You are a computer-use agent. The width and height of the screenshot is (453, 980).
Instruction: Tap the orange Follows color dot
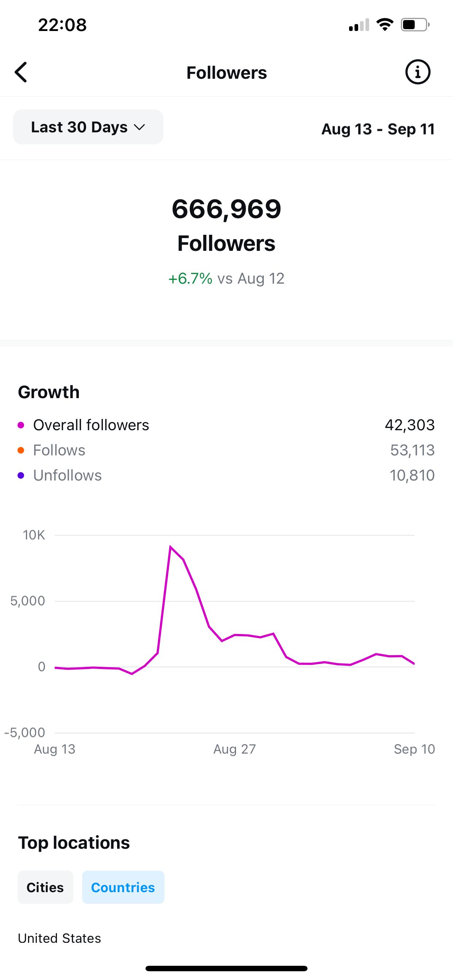click(21, 450)
